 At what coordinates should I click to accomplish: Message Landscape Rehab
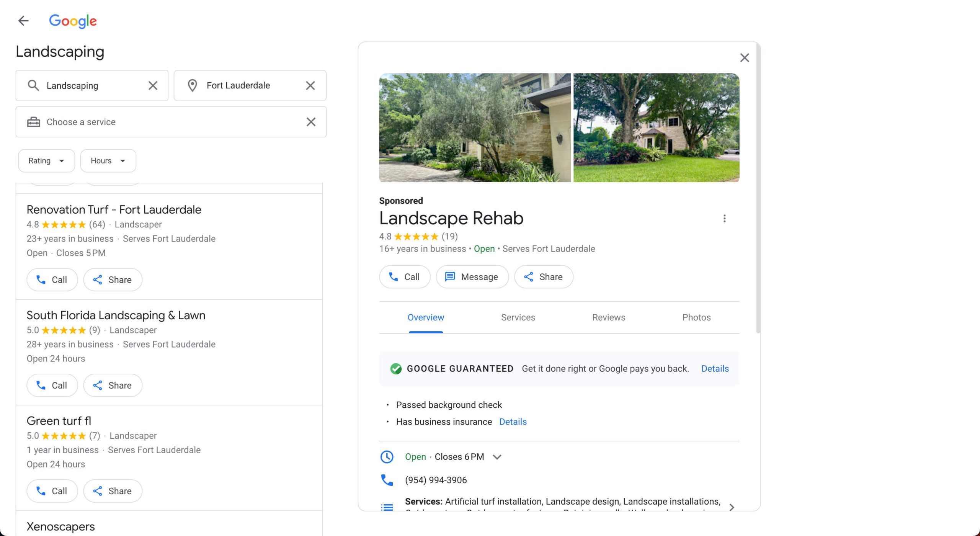[472, 277]
